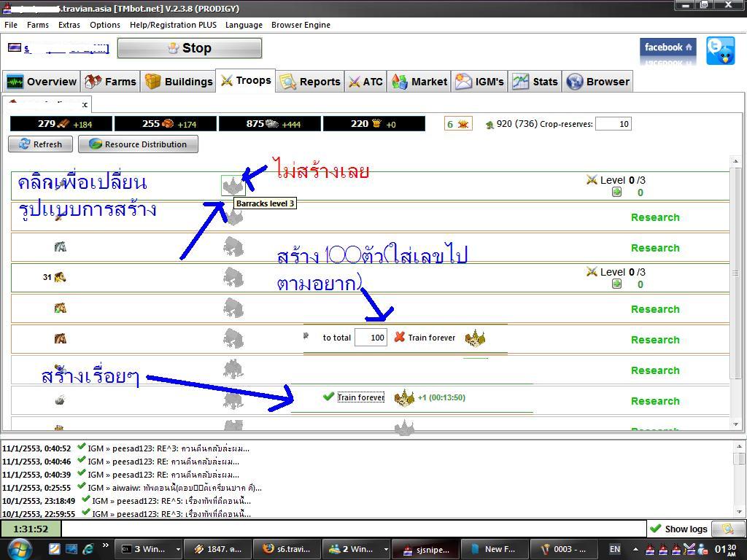Click the building icon in the 31-unit row
Viewport: 747px width, 560px height.
[233, 277]
